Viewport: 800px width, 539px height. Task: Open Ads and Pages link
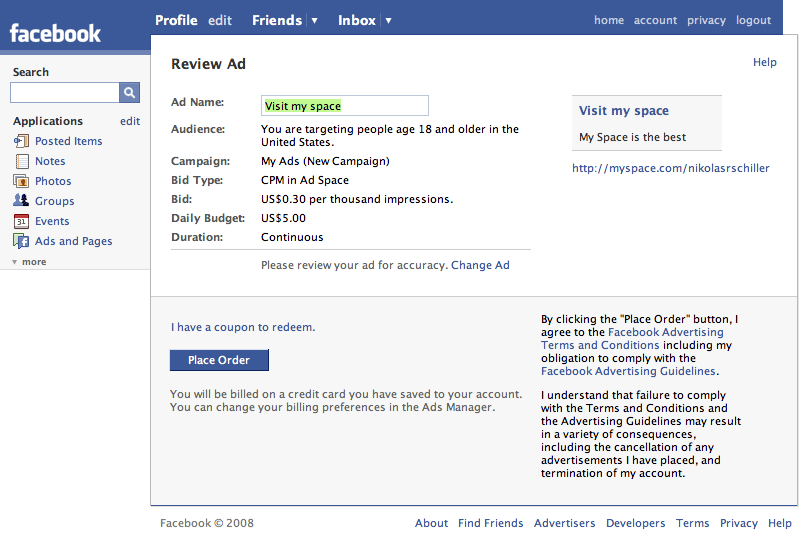[x=73, y=241]
